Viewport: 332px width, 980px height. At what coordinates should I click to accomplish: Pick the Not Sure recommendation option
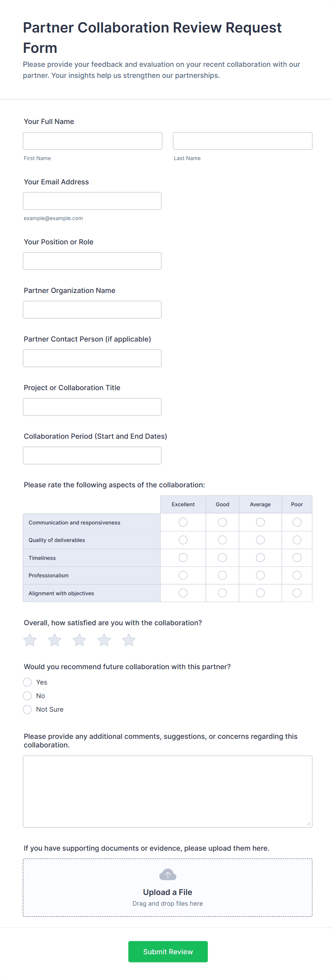pyautogui.click(x=27, y=710)
